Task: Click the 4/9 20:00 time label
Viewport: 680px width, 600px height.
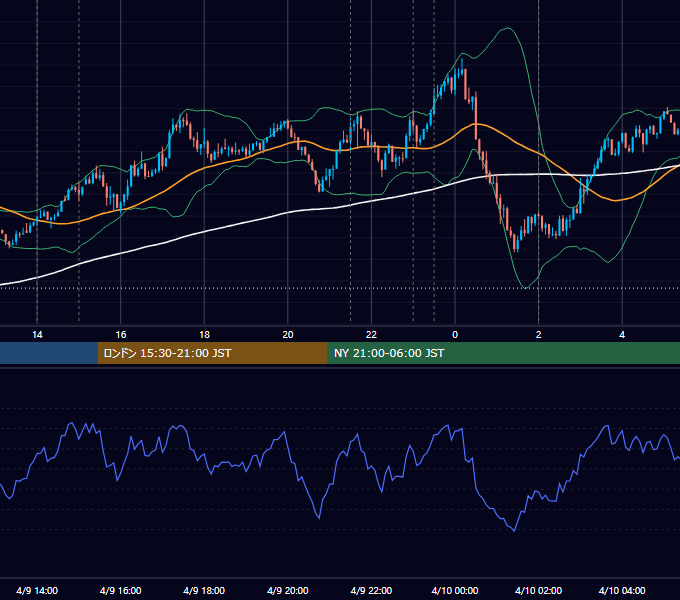Action: click(x=288, y=590)
